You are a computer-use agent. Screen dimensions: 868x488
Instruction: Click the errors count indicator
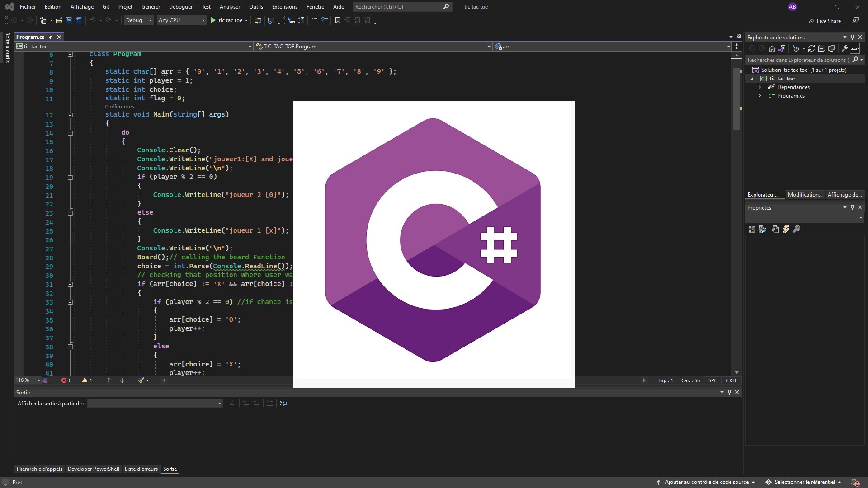[x=67, y=380]
